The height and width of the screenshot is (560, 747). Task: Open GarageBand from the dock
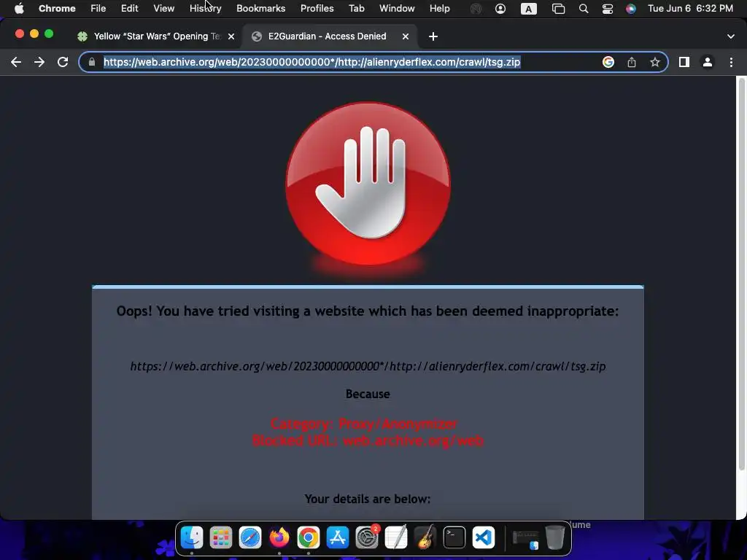click(425, 537)
